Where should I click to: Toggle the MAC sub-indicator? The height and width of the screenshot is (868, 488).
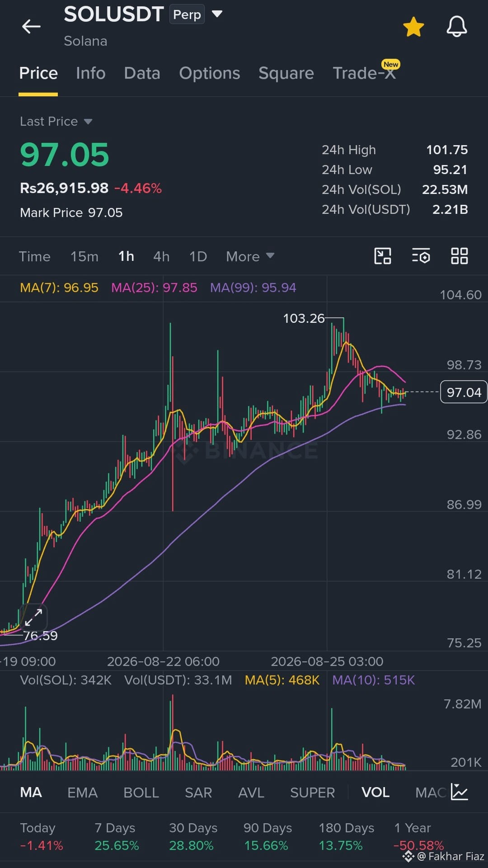[431, 793]
